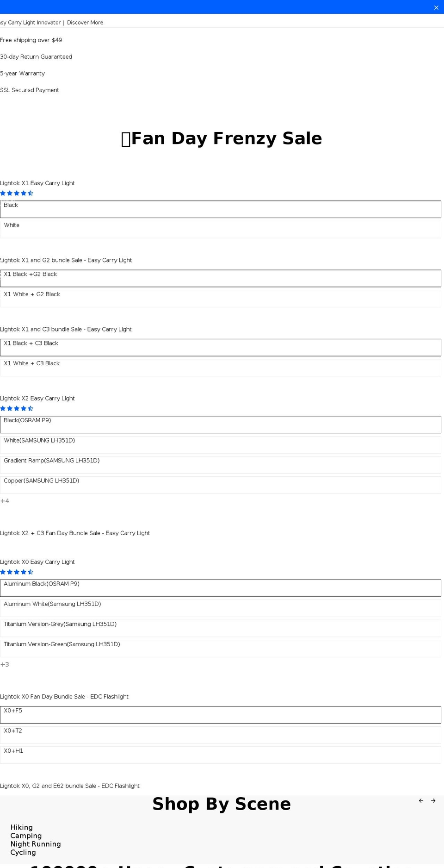The height and width of the screenshot is (868, 444).
Task: Click star rating under Lightok X0 Easy Carry Light
Action: coord(17,572)
